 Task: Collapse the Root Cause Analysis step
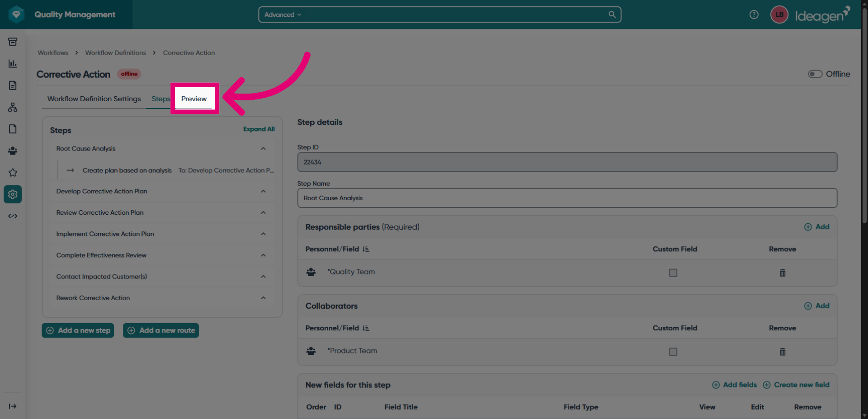click(263, 149)
